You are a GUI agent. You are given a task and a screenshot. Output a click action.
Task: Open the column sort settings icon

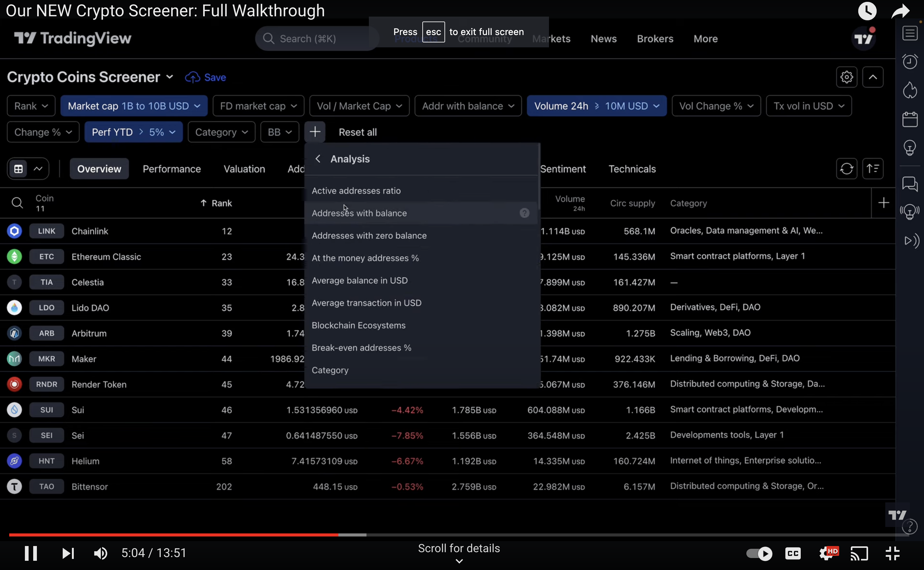[x=873, y=168]
